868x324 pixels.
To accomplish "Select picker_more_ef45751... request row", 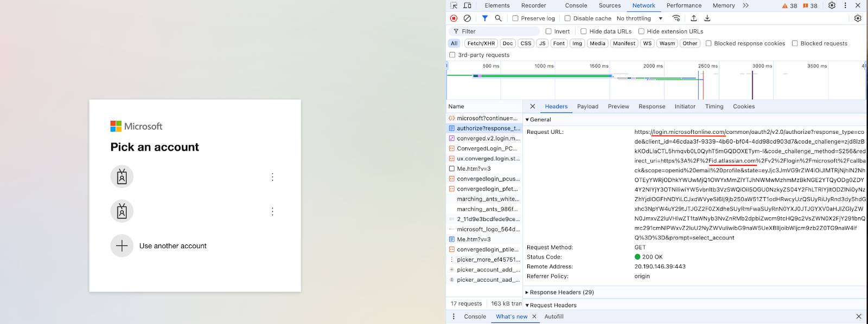I will (484, 260).
